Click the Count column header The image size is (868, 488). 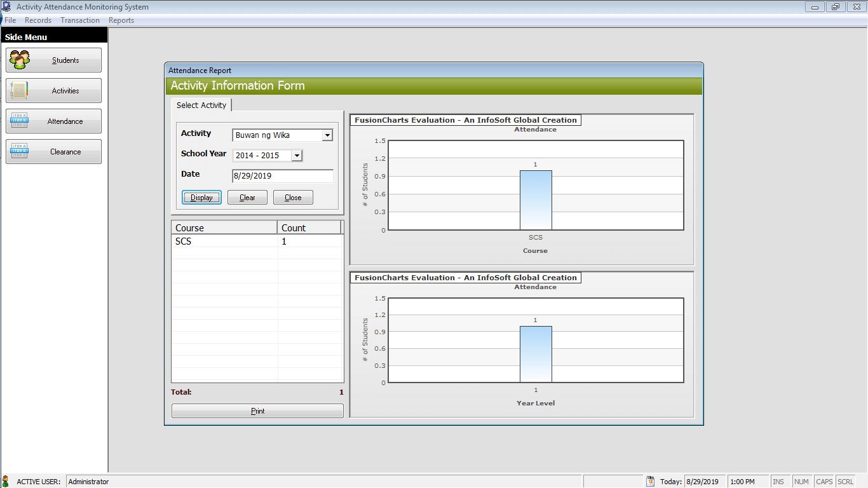309,227
